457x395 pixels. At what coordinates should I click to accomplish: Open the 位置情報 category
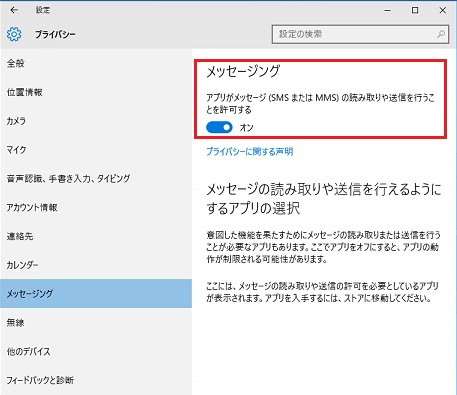click(96, 92)
